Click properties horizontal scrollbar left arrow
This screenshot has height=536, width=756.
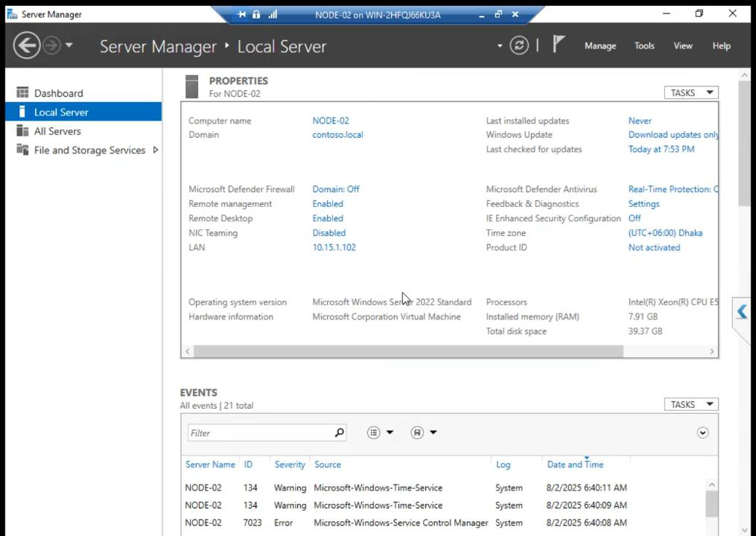click(188, 351)
